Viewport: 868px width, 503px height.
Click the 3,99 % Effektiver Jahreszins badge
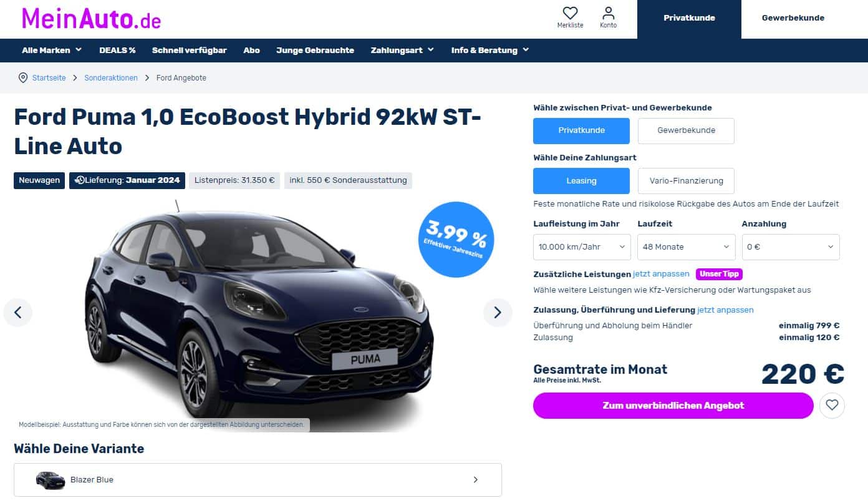[x=456, y=239]
